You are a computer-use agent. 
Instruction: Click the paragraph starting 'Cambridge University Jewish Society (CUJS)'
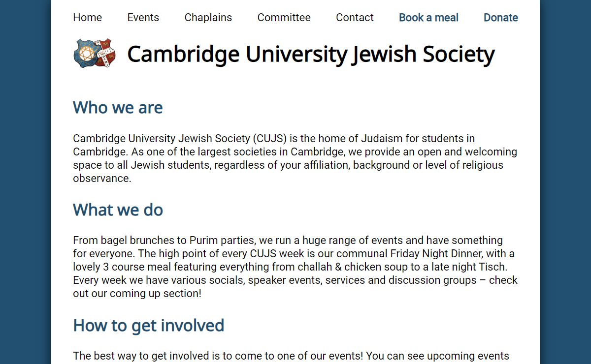tap(295, 158)
